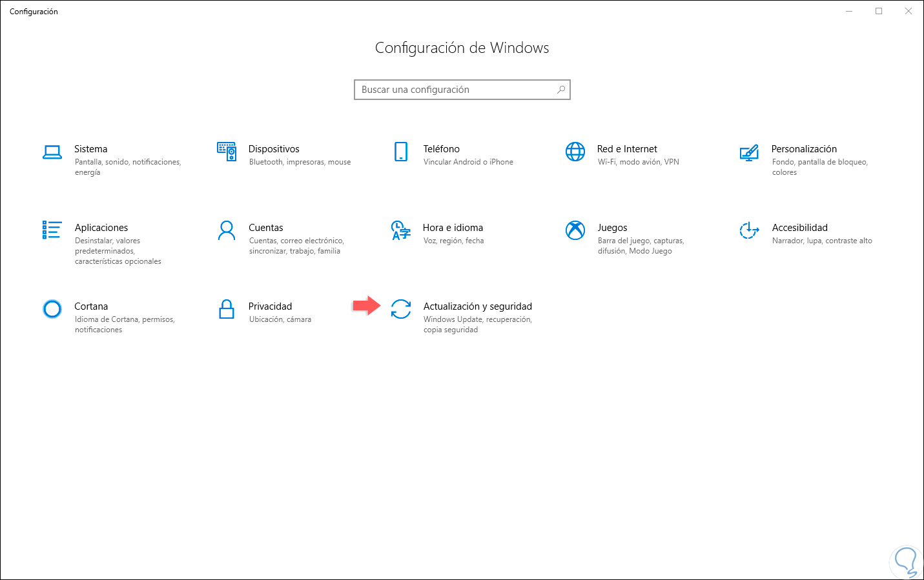924x580 pixels.
Task: Open Aplicaciones settings title
Action: [x=101, y=228]
